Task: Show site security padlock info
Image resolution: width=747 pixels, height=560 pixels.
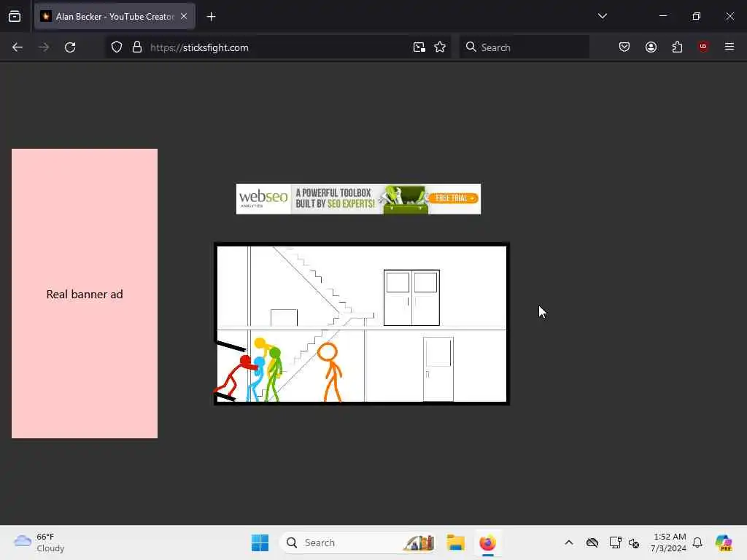Action: (x=137, y=47)
